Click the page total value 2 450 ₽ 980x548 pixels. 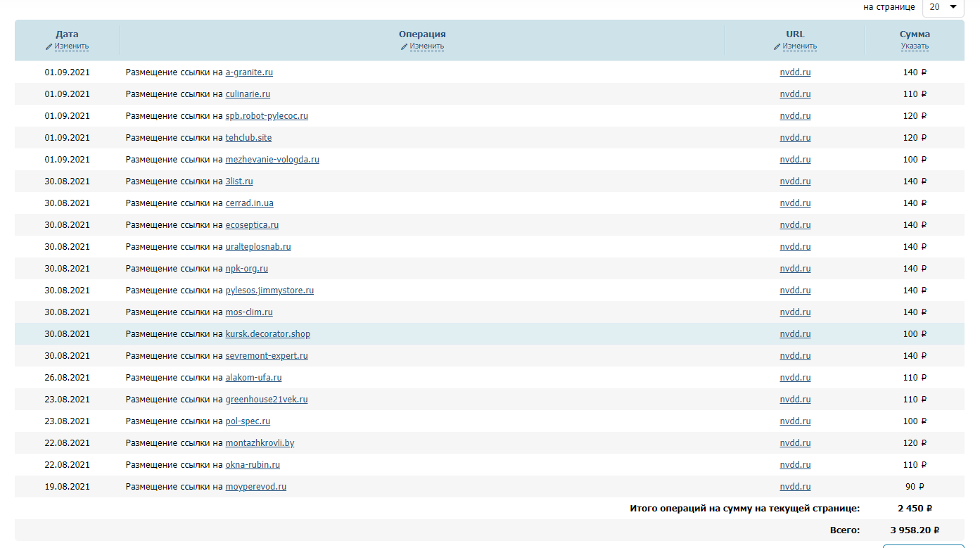point(915,509)
